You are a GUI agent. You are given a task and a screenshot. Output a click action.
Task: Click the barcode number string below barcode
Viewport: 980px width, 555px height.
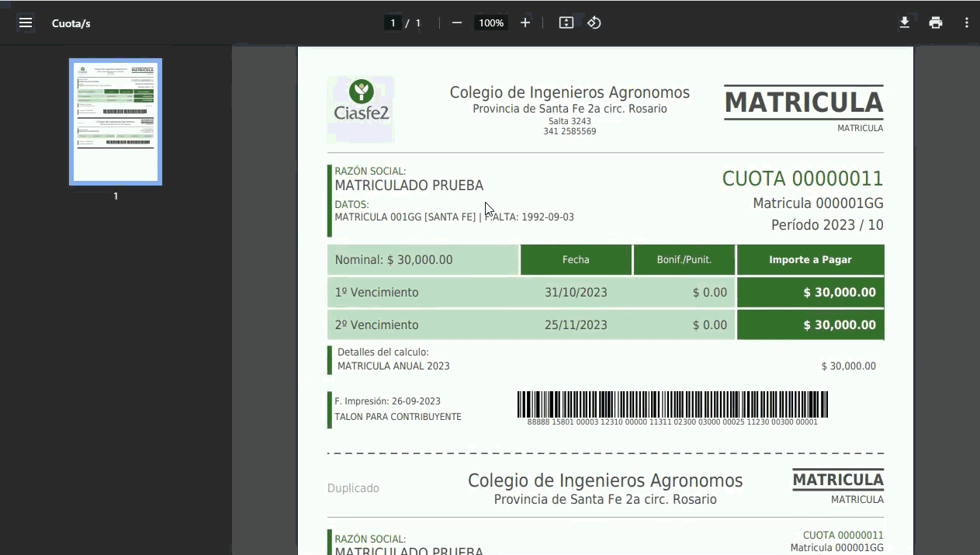click(673, 422)
